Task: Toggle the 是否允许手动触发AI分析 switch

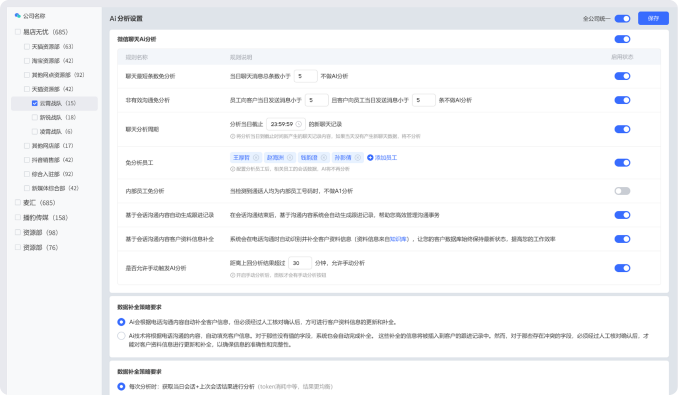Action: [622, 268]
